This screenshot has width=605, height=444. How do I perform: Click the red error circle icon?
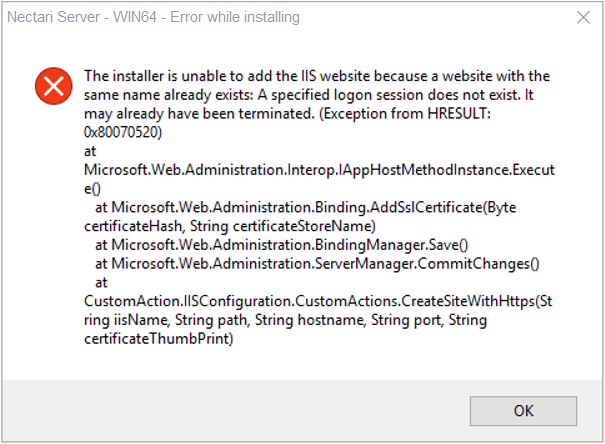tap(49, 86)
